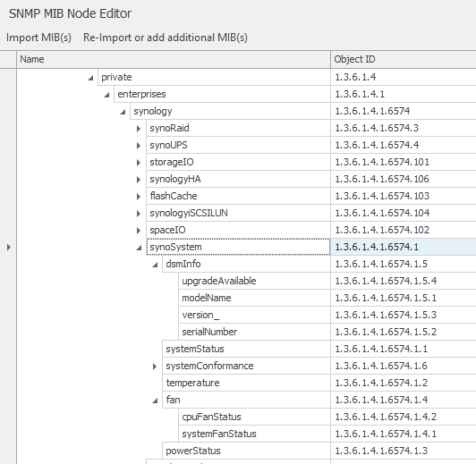This screenshot has width=476, height=464.
Task: Select the flashCache row
Action: [238, 196]
